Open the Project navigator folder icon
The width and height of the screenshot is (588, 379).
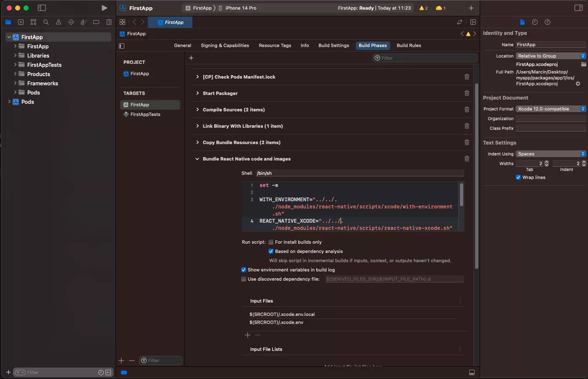[8, 22]
